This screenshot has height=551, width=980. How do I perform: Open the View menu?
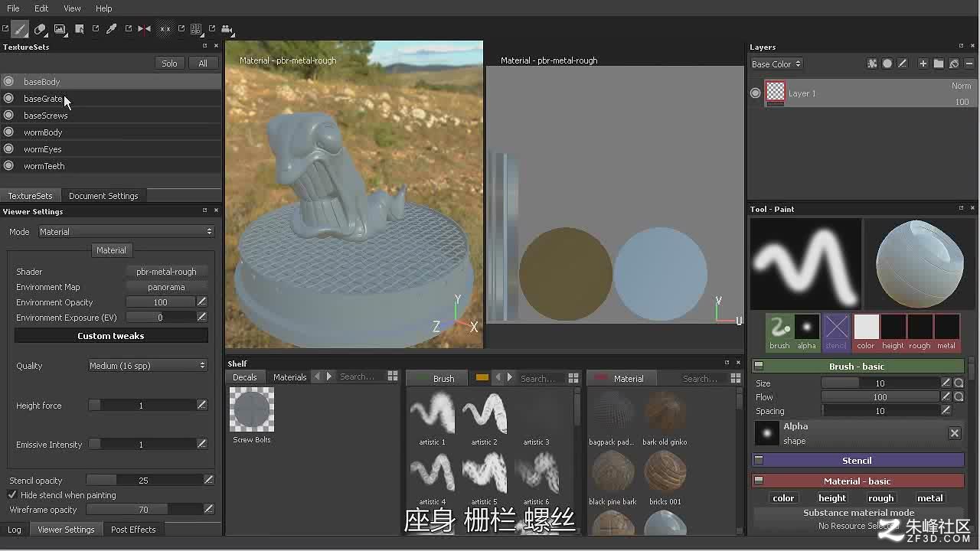tap(72, 8)
